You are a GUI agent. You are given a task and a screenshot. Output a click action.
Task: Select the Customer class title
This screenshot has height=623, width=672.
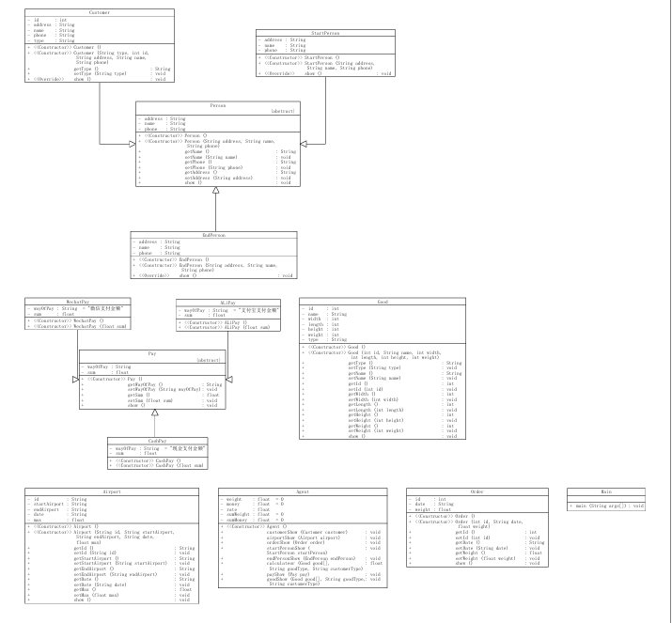coord(100,12)
